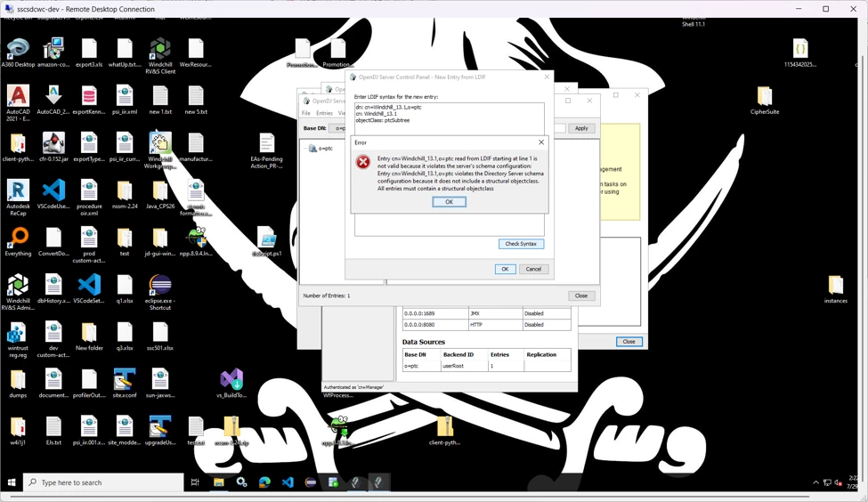Select the site.xconf file icon
Screen dimensions: 868x502
click(x=125, y=384)
